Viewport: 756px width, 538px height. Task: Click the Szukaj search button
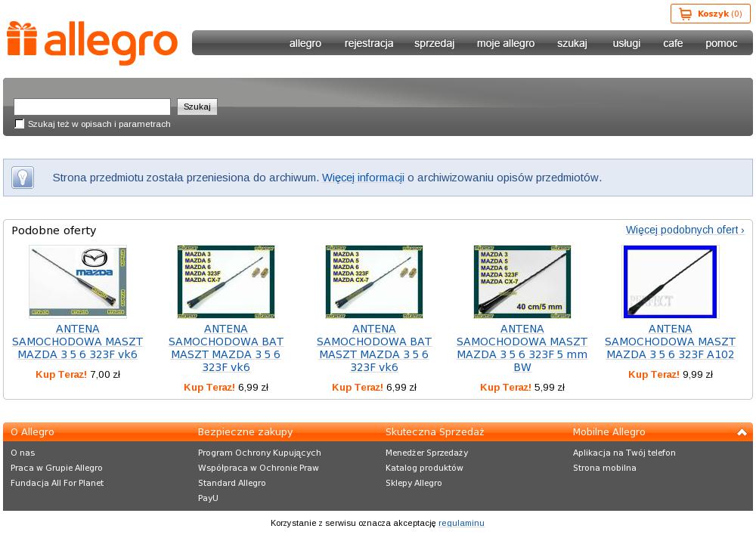(x=197, y=107)
